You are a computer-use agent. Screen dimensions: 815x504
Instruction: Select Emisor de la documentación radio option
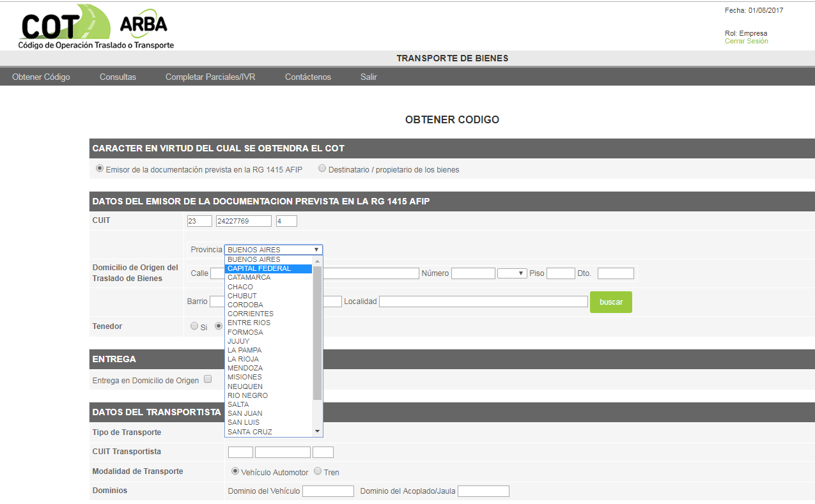99,169
